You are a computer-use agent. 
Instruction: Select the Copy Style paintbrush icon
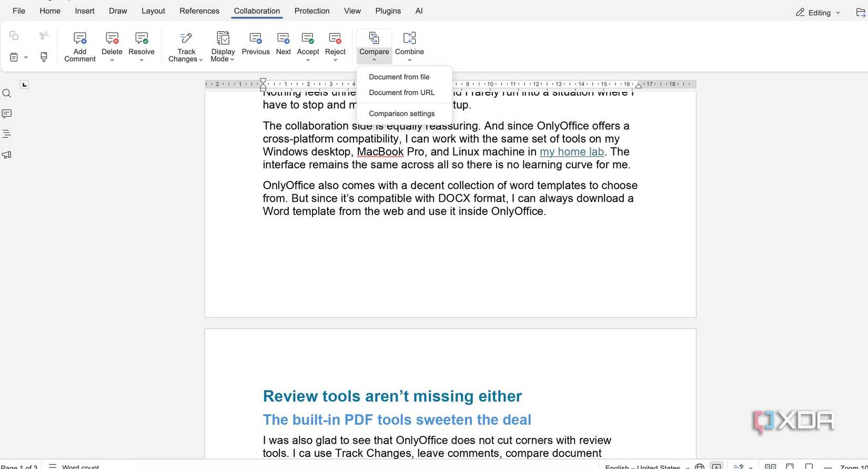pyautogui.click(x=44, y=57)
